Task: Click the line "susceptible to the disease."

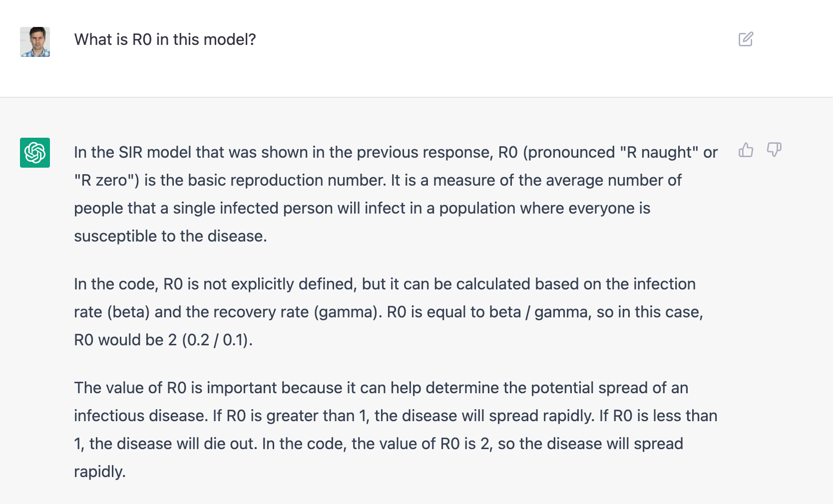Action: pos(170,236)
